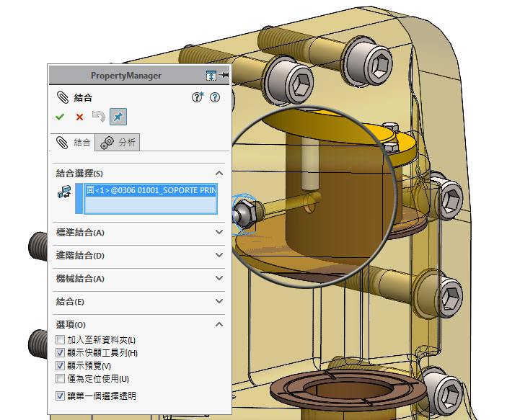Image resolution: width=507 pixels, height=420 pixels.
Task: Enable the 加入至新資料夾 checkbox
Action: coord(61,340)
